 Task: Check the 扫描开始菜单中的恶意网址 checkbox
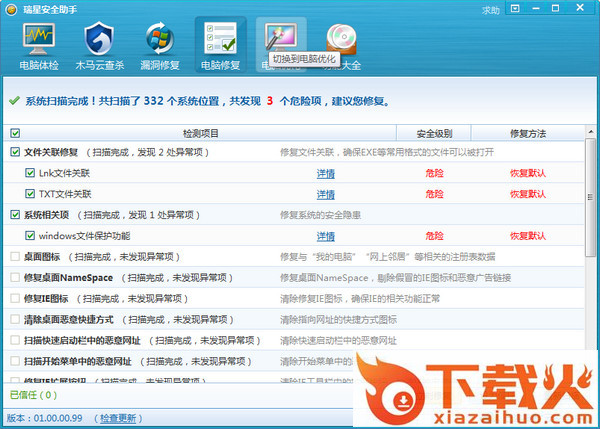coord(15,361)
